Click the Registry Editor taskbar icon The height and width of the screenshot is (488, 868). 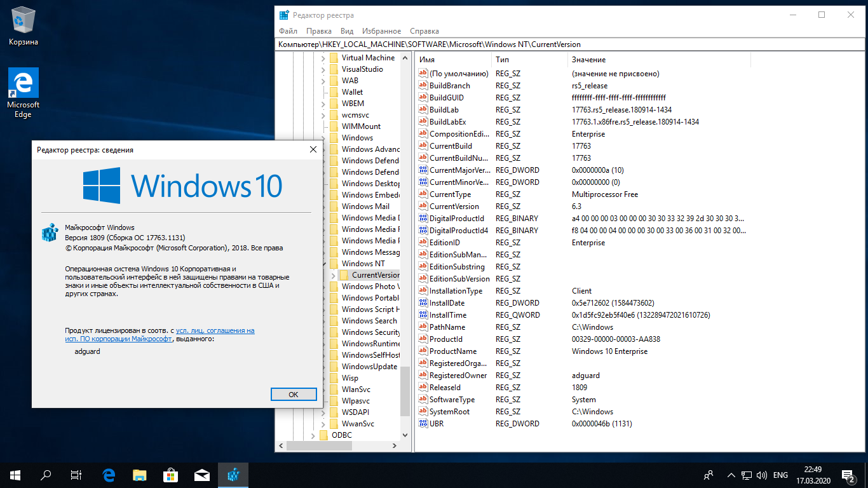point(233,475)
